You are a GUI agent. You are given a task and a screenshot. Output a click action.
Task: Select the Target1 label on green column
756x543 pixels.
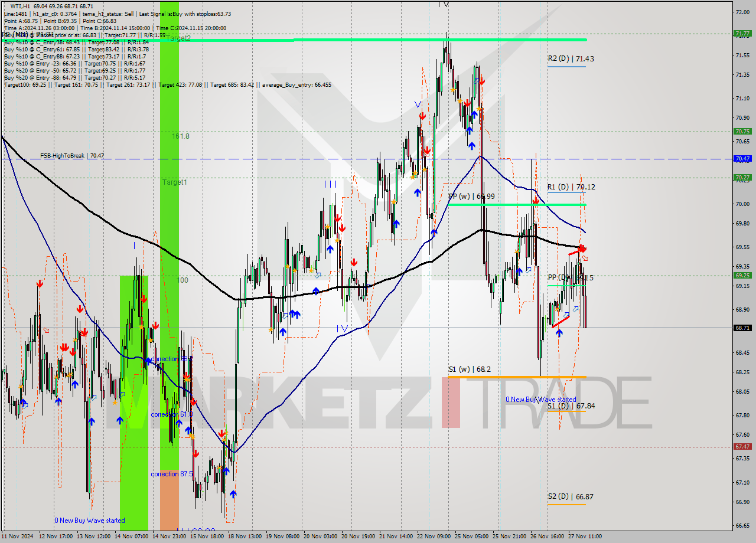tap(175, 182)
